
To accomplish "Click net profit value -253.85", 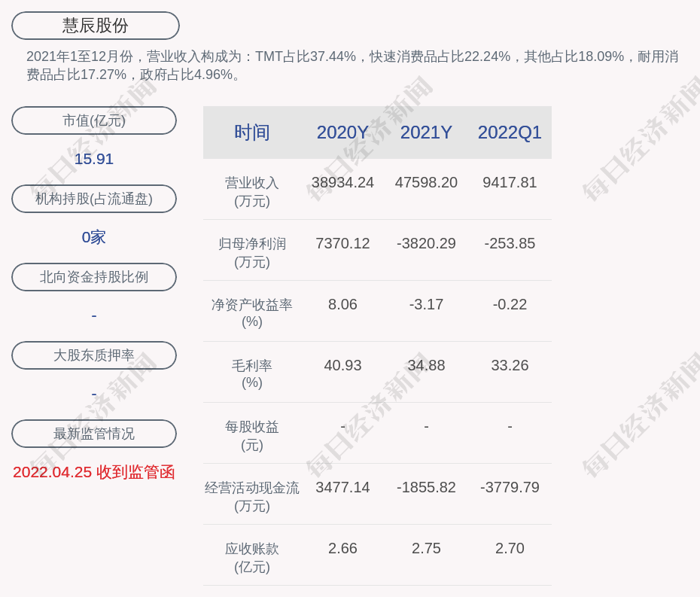I will click(x=510, y=243).
